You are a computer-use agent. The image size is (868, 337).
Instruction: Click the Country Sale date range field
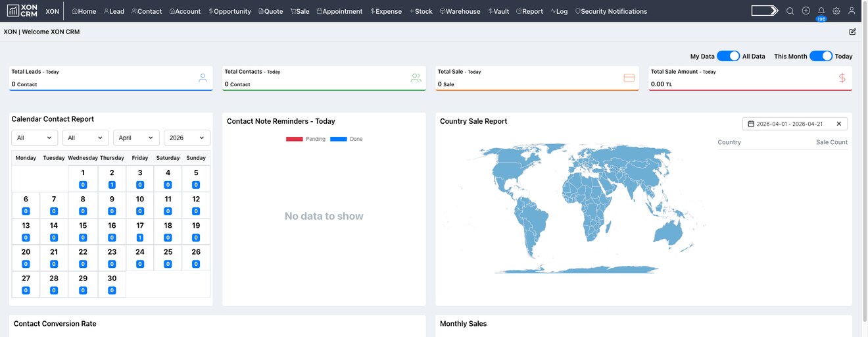click(x=788, y=124)
